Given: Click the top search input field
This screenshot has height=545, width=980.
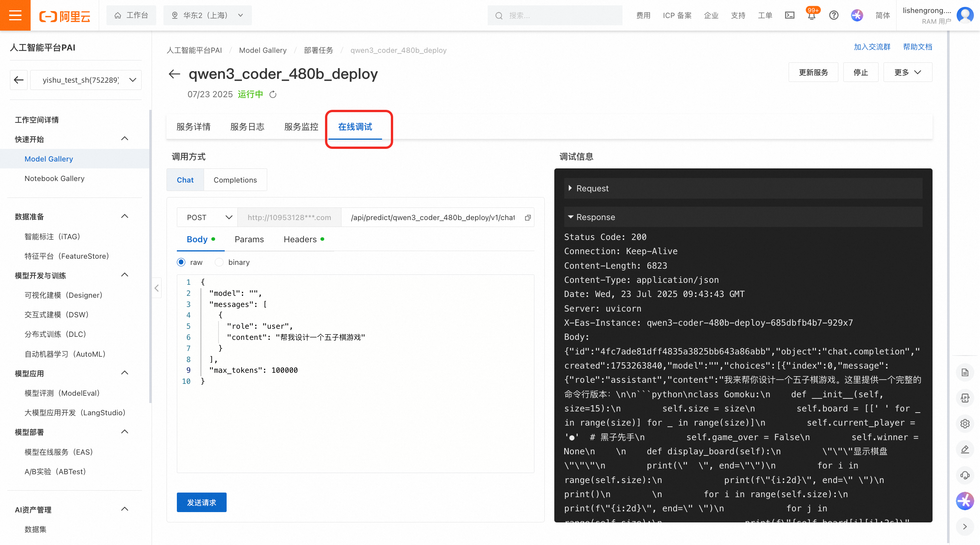Looking at the screenshot, I should [x=555, y=16].
